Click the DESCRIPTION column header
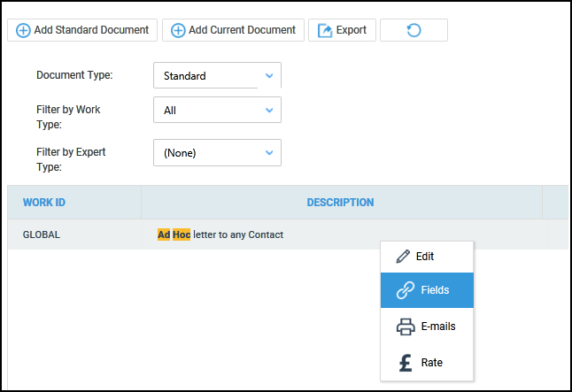The width and height of the screenshot is (572, 392). tap(340, 203)
